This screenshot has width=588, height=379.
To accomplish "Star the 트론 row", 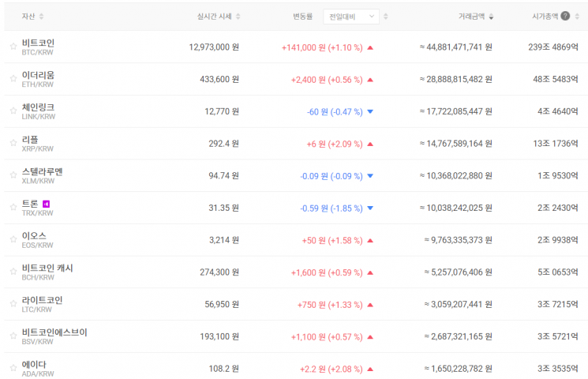I will tap(13, 207).
